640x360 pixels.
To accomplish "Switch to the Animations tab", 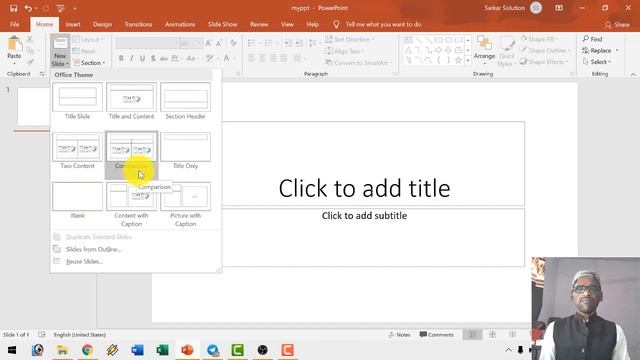I will tap(180, 24).
